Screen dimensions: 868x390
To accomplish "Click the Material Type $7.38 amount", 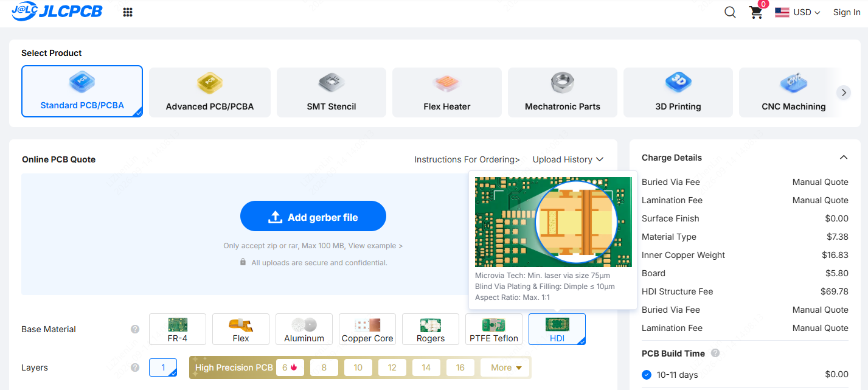I will (838, 237).
